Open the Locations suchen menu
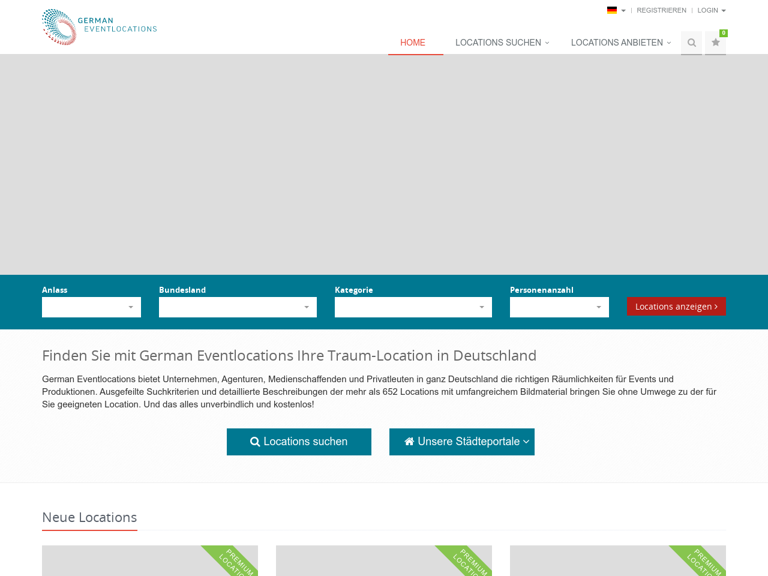 point(501,43)
